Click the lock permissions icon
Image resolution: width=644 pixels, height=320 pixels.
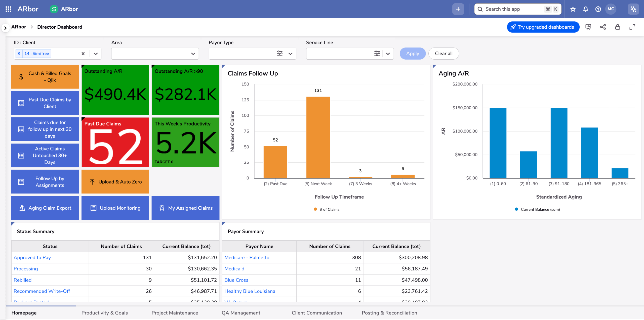618,27
